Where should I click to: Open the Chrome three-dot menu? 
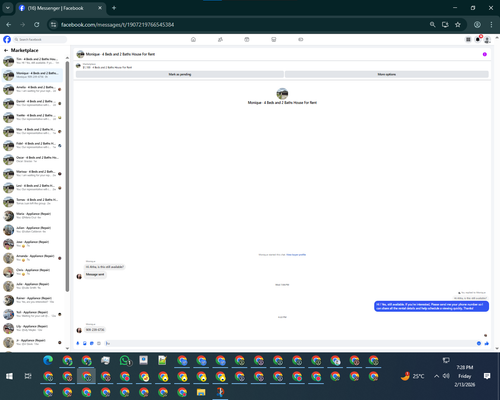click(x=491, y=25)
